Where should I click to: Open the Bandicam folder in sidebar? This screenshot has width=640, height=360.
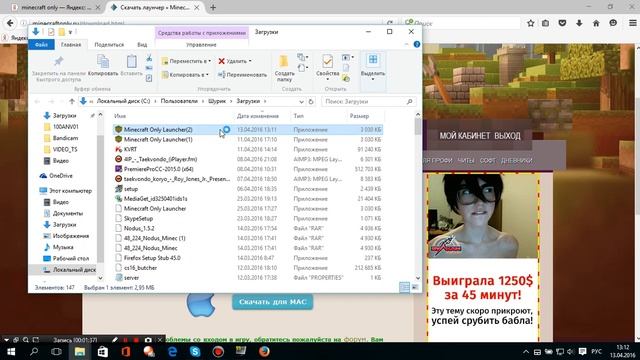65,138
